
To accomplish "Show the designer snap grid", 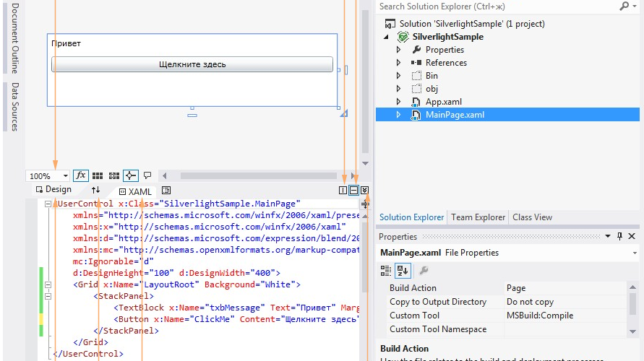I will point(98,175).
